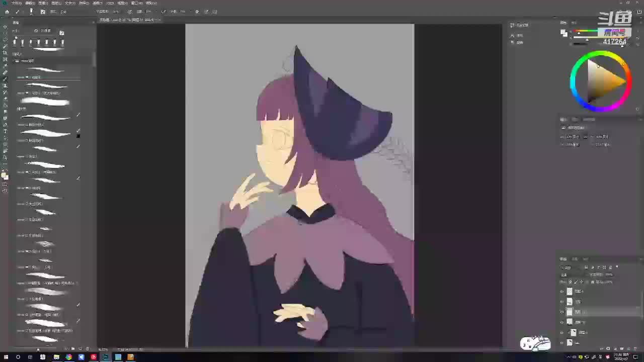Toggle the eye icon of the highlighted layer
This screenshot has width=644, height=362.
click(x=562, y=312)
